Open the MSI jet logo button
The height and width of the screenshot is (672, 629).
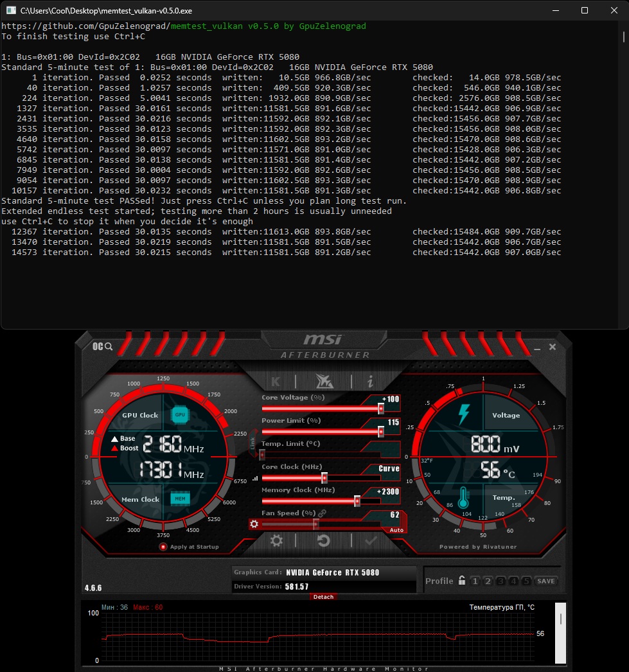point(324,381)
